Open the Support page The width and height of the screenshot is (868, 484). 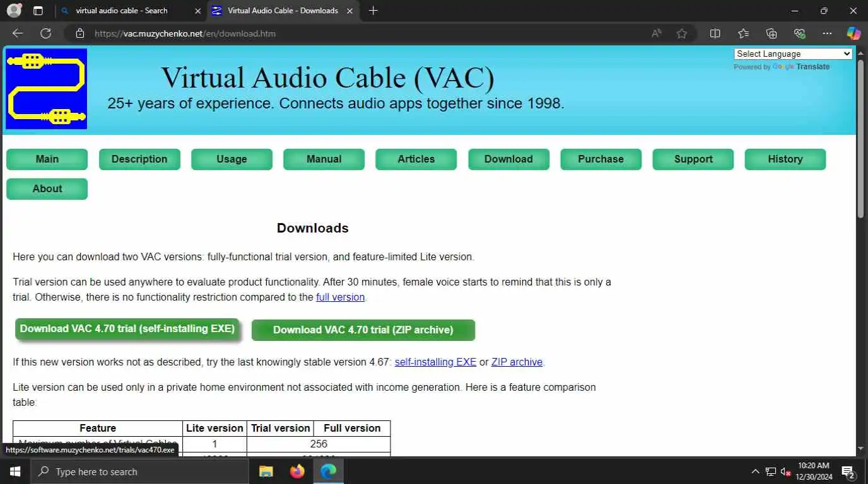point(693,159)
